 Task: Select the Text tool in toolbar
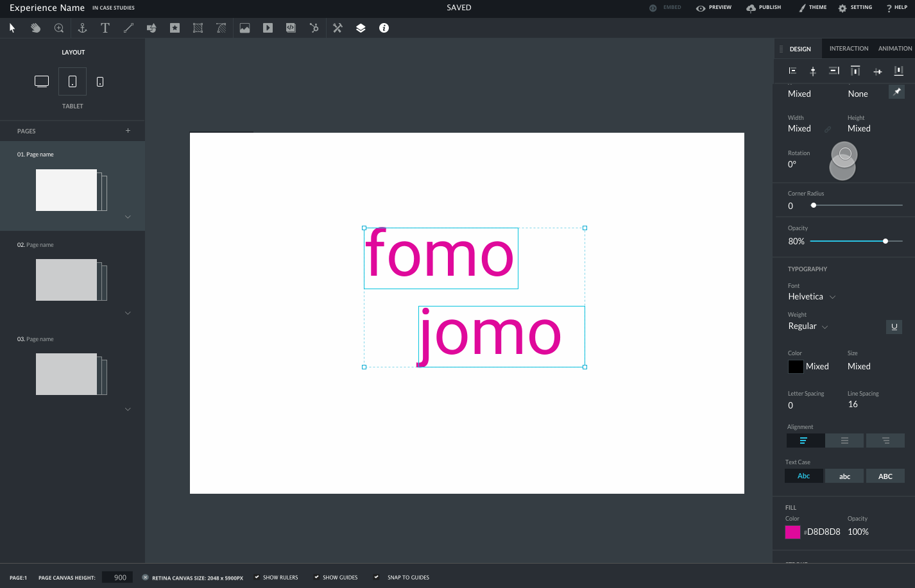click(105, 28)
